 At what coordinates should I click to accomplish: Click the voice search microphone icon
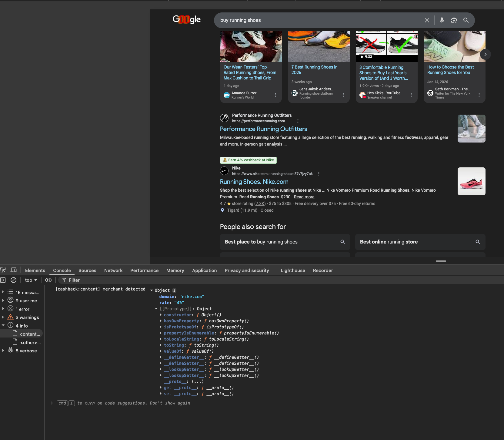point(442,20)
